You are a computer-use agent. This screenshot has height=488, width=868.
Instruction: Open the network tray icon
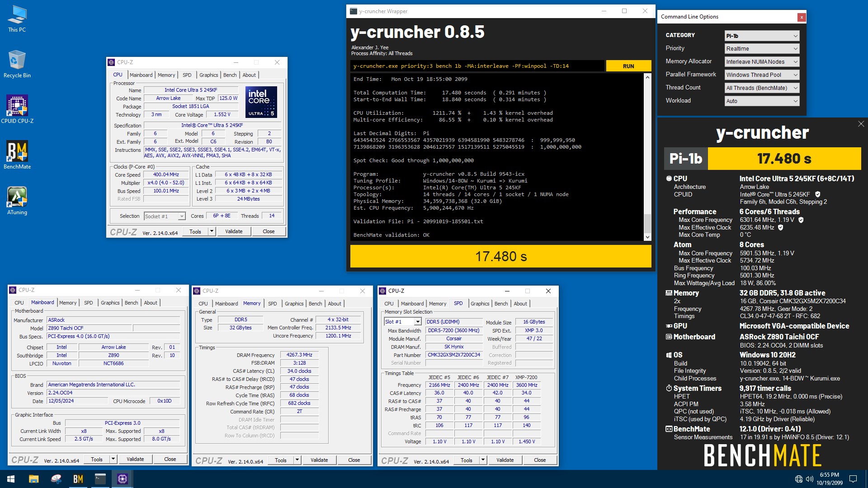(799, 479)
